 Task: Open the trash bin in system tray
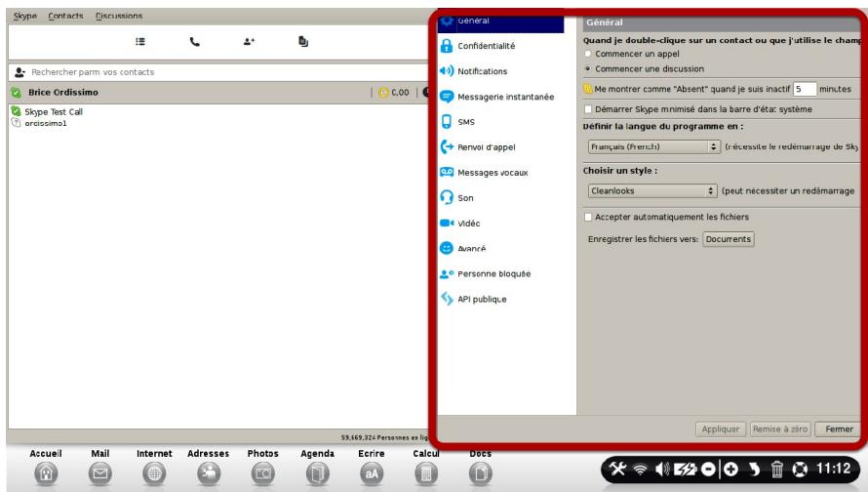[x=776, y=470]
